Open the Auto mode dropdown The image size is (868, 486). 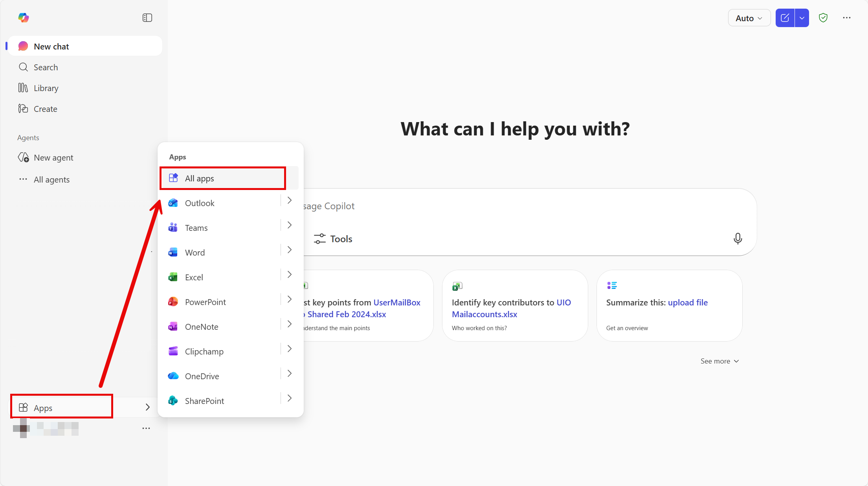[749, 18]
